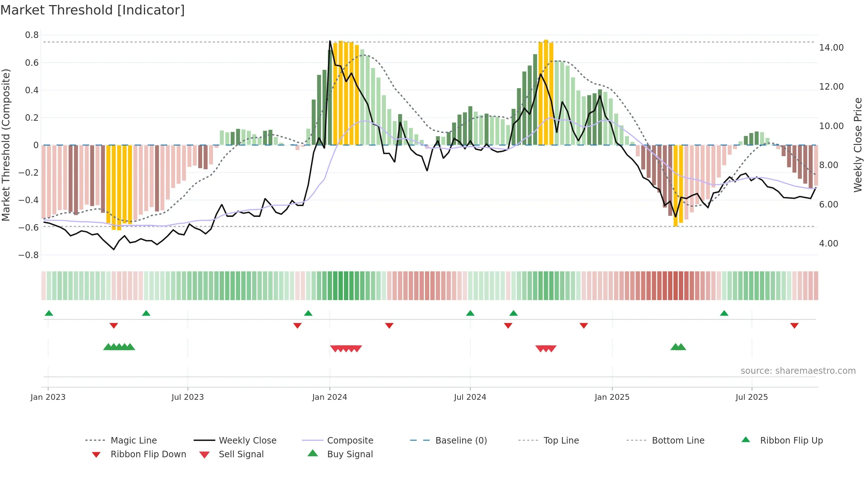Toggle the Magic Line legend entry

click(x=121, y=440)
